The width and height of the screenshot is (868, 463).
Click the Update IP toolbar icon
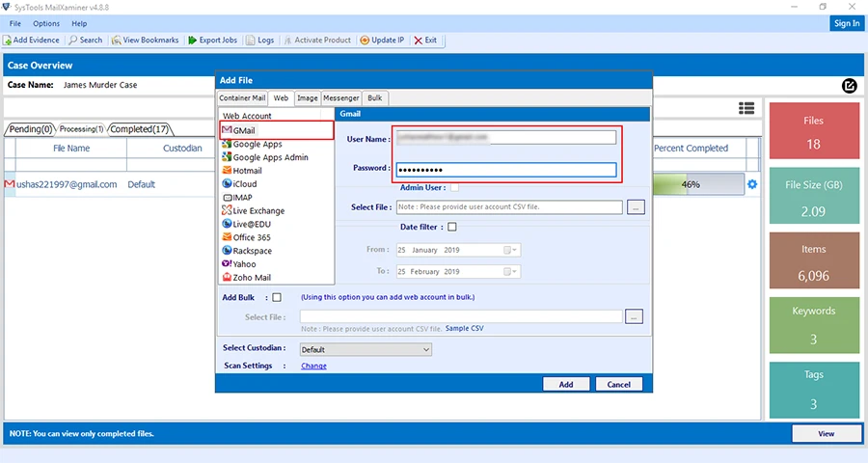click(x=365, y=41)
